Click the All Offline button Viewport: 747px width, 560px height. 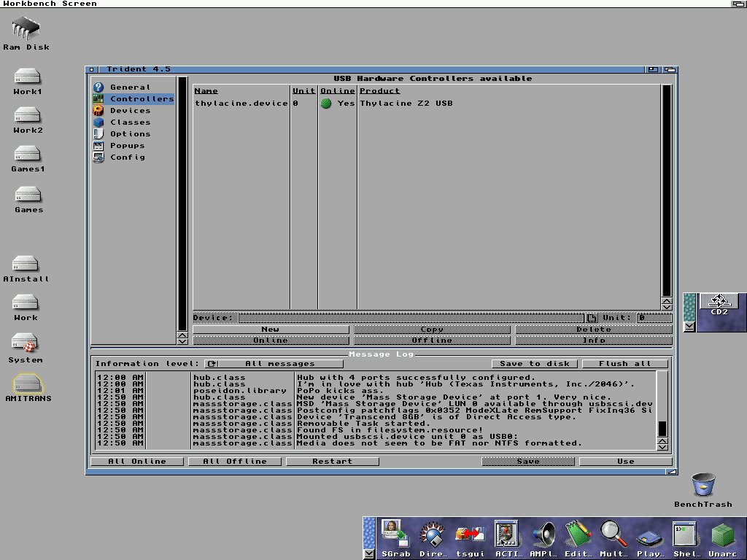pyautogui.click(x=235, y=462)
